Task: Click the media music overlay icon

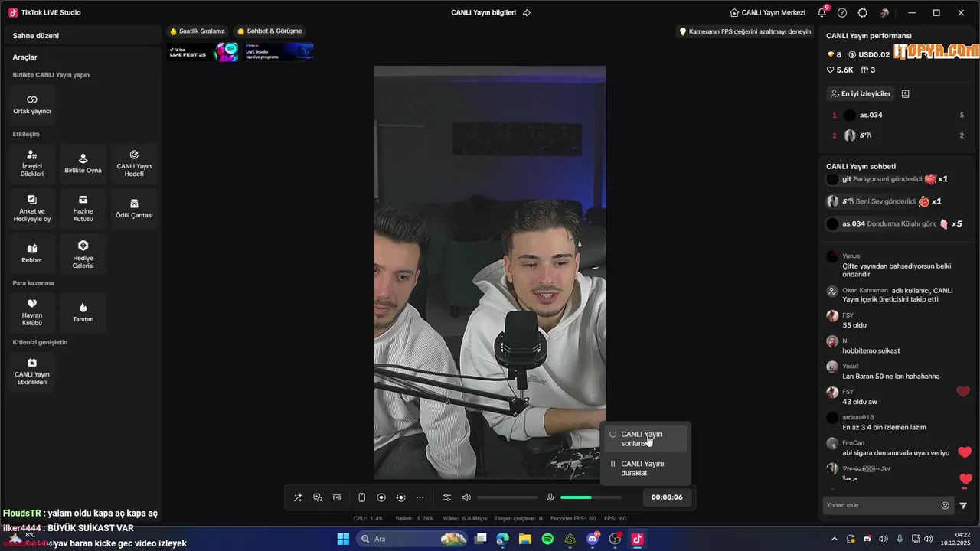Action: 318,497
